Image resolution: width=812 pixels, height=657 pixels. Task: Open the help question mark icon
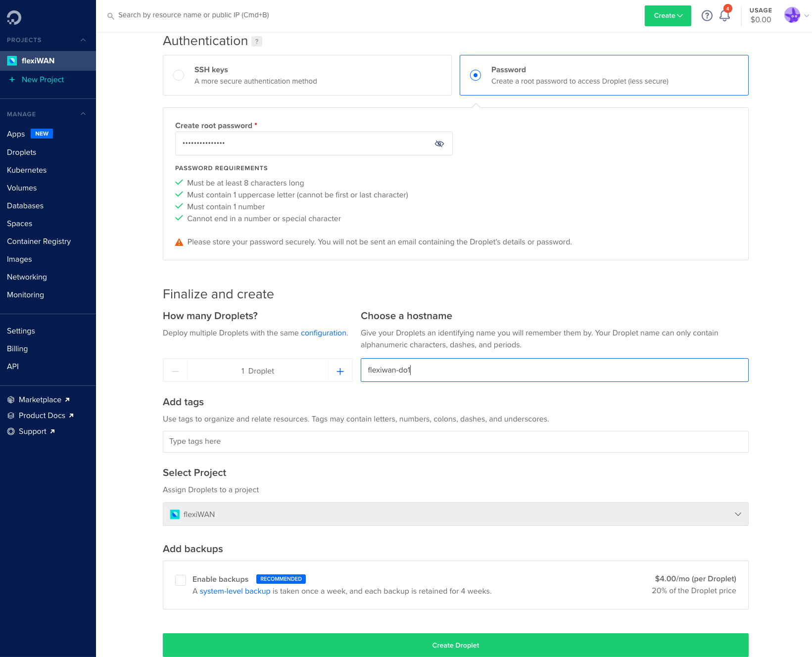(707, 16)
